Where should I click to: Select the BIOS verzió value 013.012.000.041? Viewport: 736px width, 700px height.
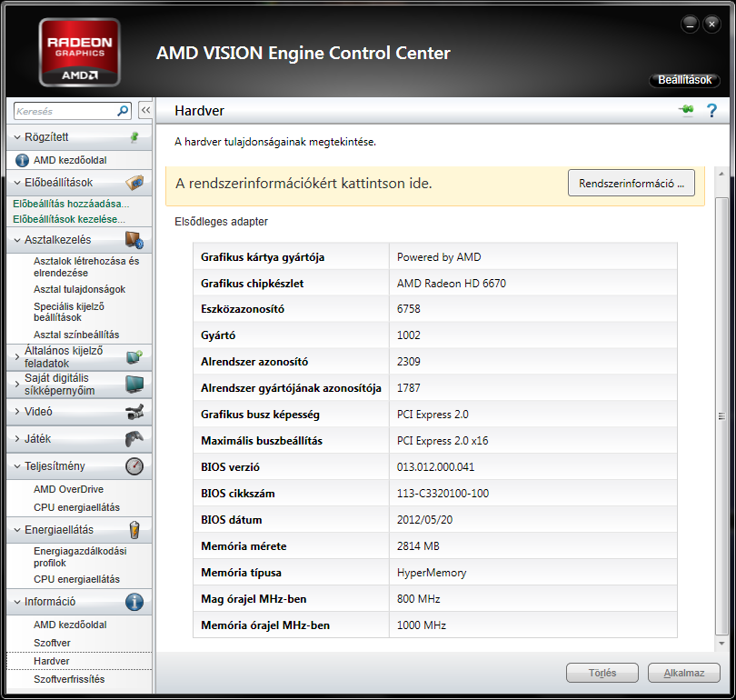click(435, 467)
